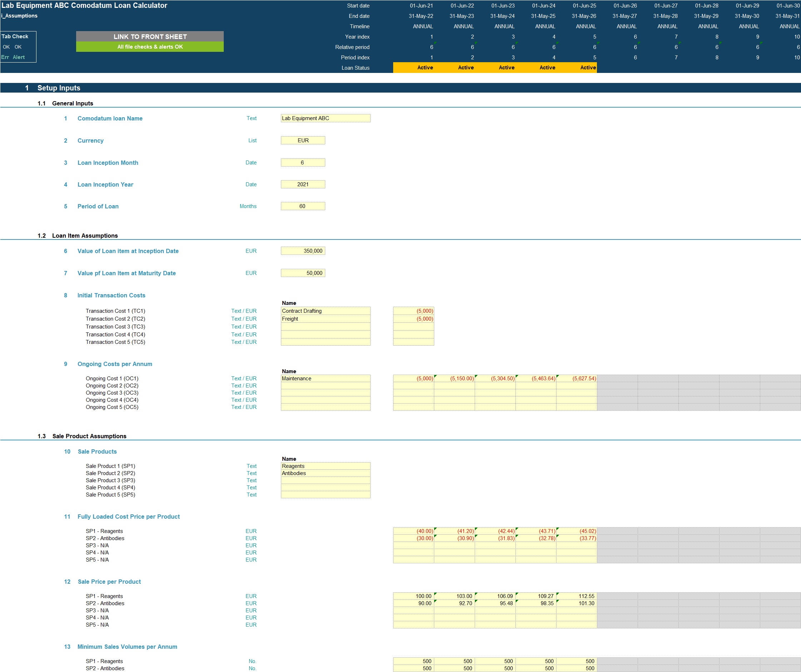This screenshot has width=801, height=672.
Task: Select Reagents sale price 100.00 cell
Action: pos(414,596)
